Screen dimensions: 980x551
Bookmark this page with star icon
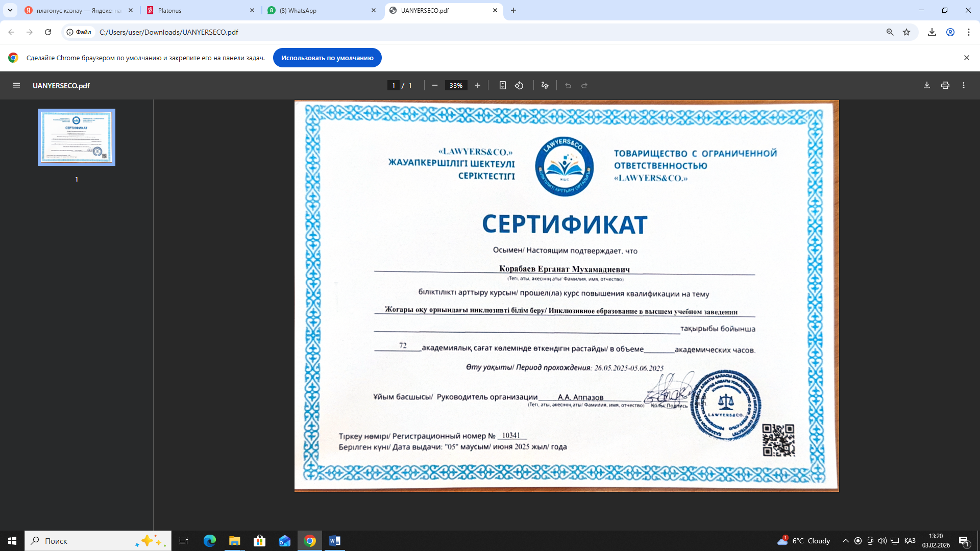point(906,32)
